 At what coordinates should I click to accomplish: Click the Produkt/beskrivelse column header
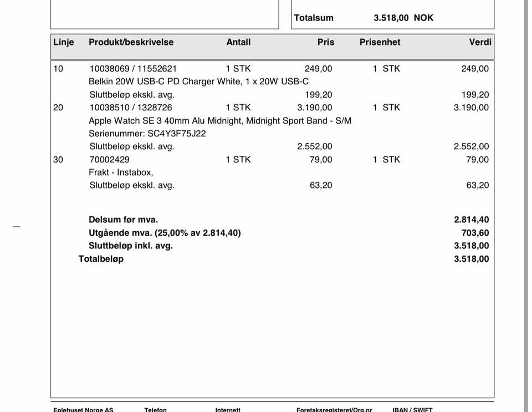pos(131,42)
